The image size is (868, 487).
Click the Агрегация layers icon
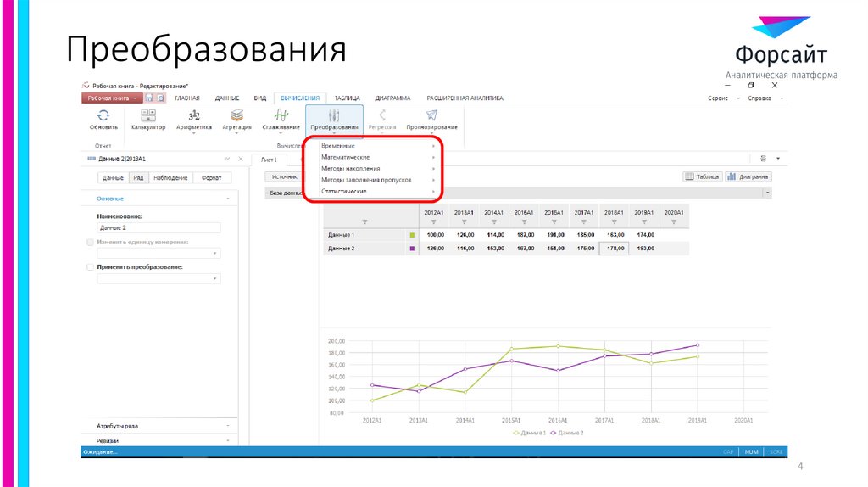[237, 115]
